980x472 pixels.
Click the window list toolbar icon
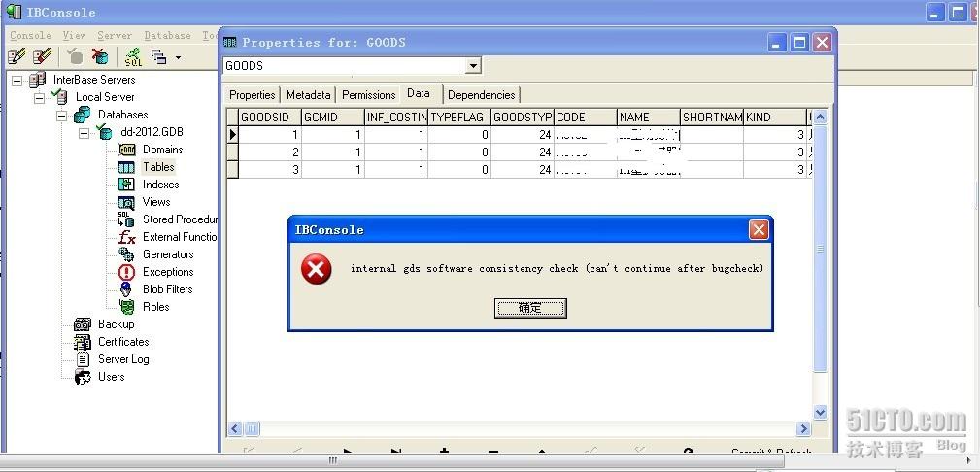pyautogui.click(x=158, y=57)
